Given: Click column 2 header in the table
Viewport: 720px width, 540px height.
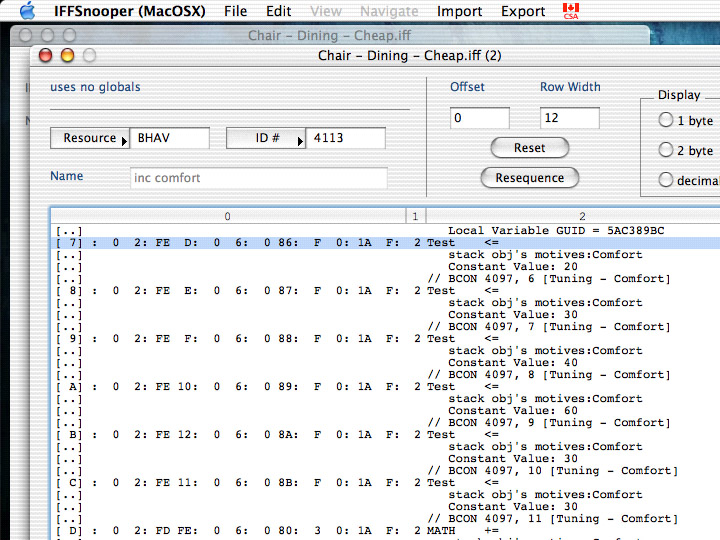Looking at the screenshot, I should click(x=580, y=216).
